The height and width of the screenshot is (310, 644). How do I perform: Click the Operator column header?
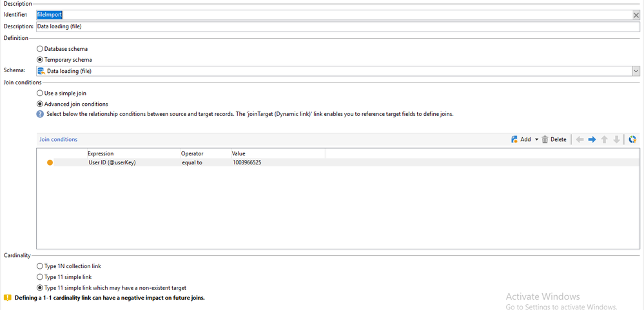(x=192, y=153)
